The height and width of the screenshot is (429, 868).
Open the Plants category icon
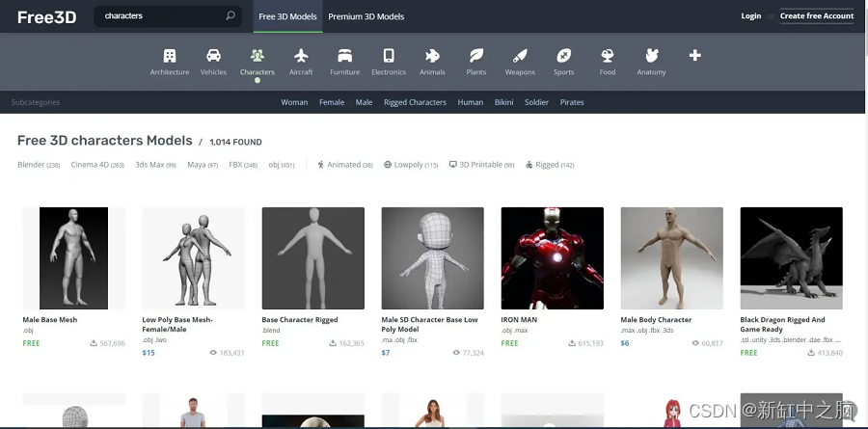pos(476,55)
